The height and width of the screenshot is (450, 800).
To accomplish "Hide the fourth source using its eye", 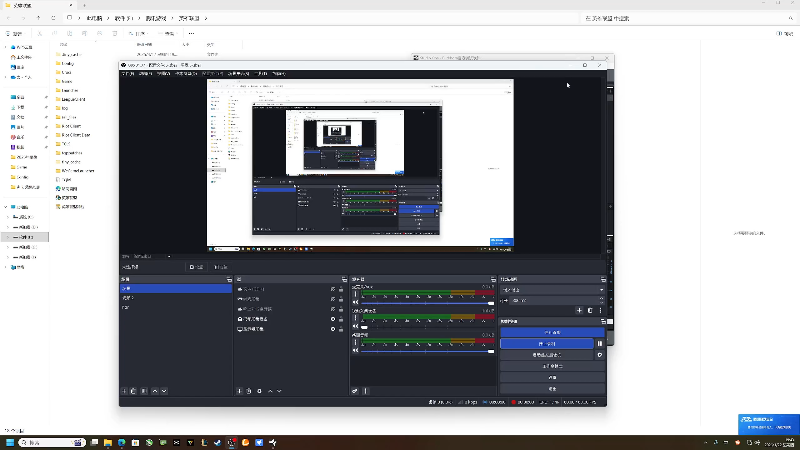I will coord(333,319).
